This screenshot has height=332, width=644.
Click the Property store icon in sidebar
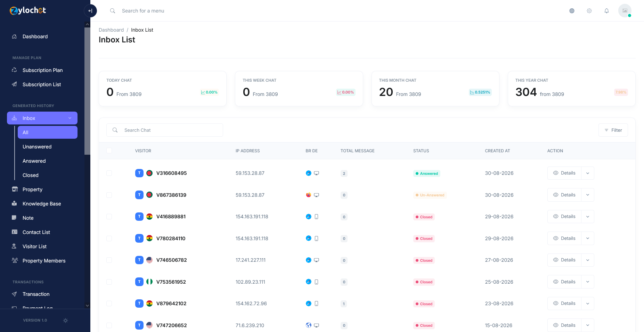click(x=15, y=189)
